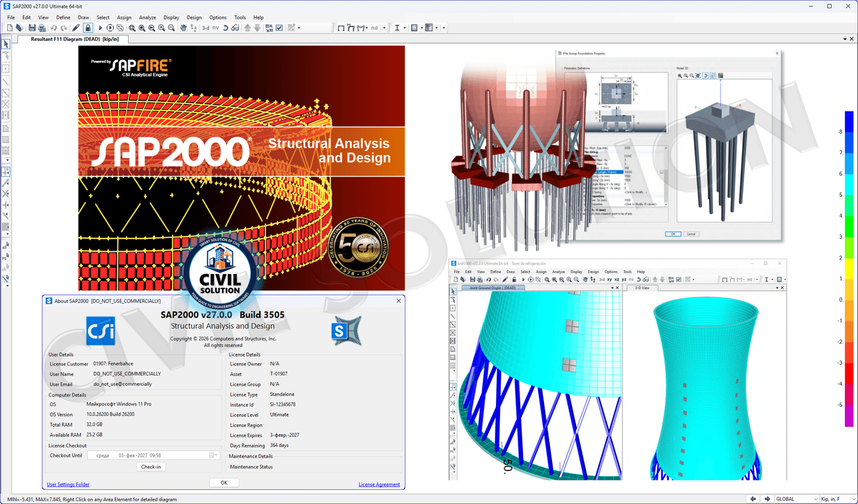Click the Move Down in List arrow

(257, 28)
